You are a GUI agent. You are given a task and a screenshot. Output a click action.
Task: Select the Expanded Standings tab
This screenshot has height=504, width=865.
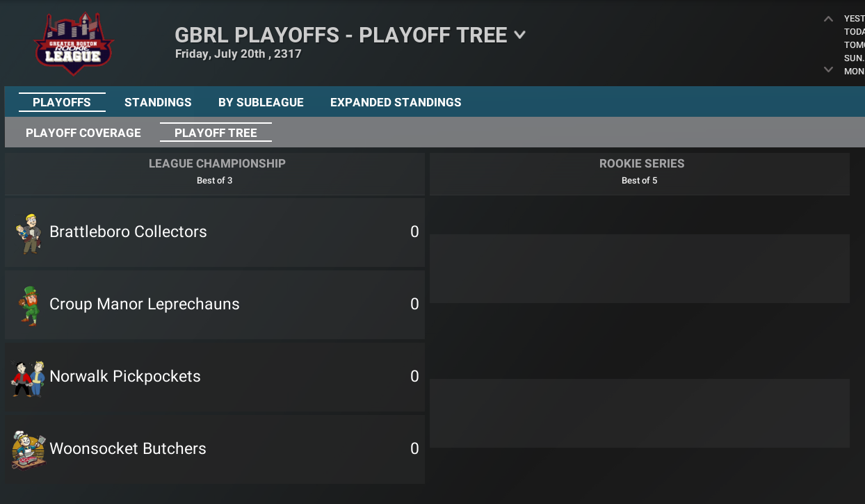tap(396, 102)
